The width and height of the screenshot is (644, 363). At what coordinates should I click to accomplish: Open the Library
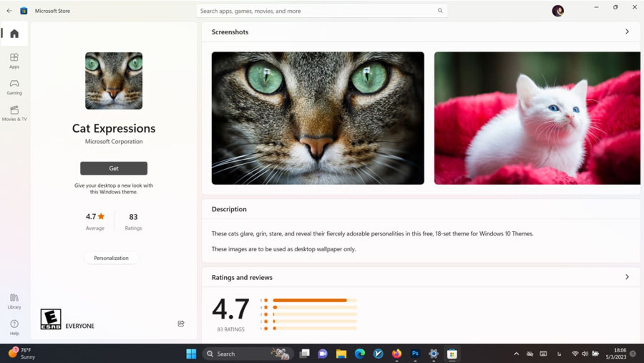click(14, 301)
